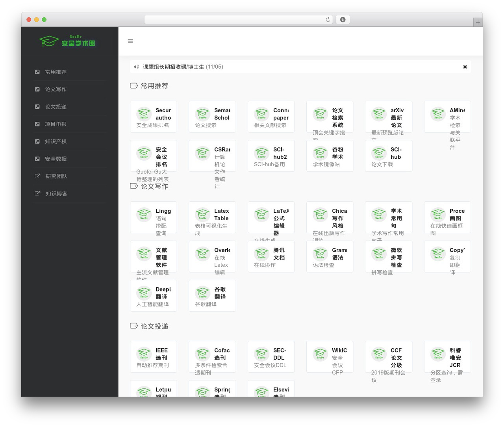This screenshot has height=427, width=504.
Task: Click the 科睿唯安 JCR card icon
Action: pos(438,354)
